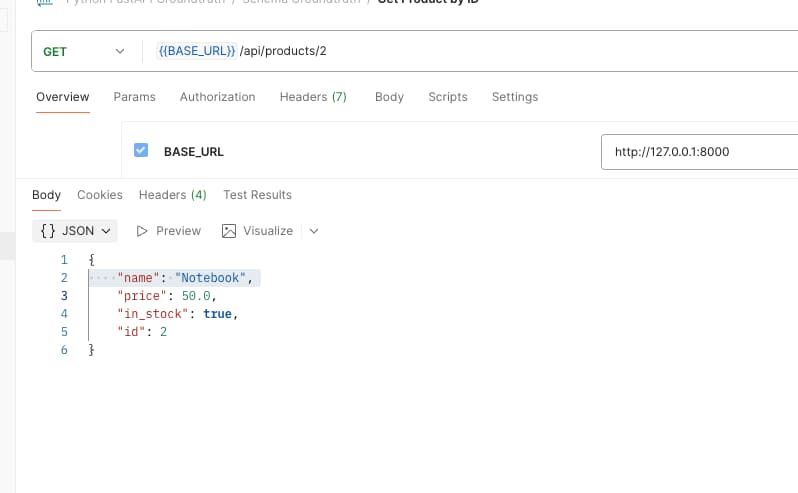Expand the JSON format dropdown
The height and width of the screenshot is (493, 798).
pyautogui.click(x=75, y=231)
